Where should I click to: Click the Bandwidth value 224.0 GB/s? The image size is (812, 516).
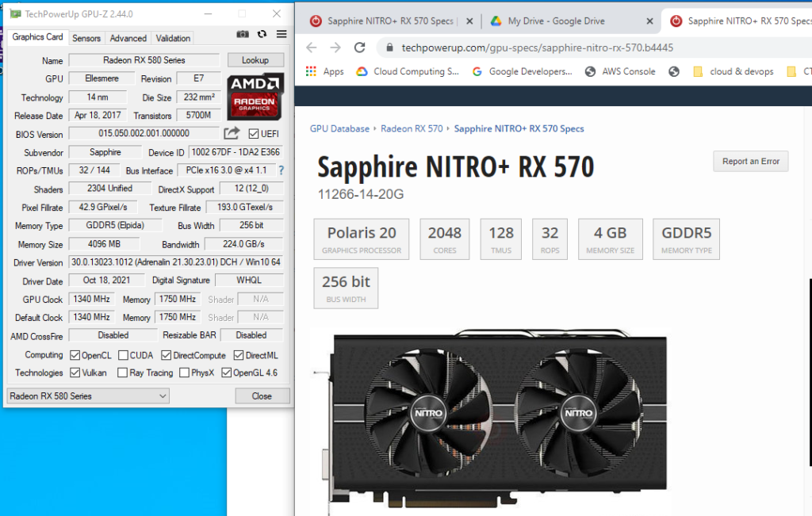tap(244, 244)
